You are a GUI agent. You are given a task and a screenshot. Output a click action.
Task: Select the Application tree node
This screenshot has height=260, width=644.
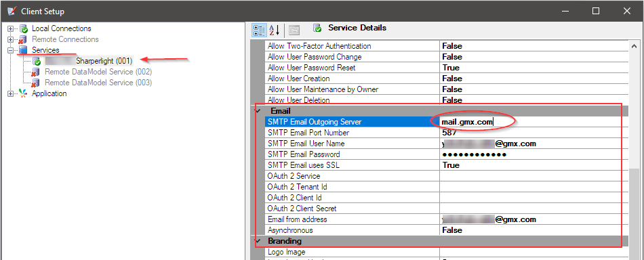point(49,93)
